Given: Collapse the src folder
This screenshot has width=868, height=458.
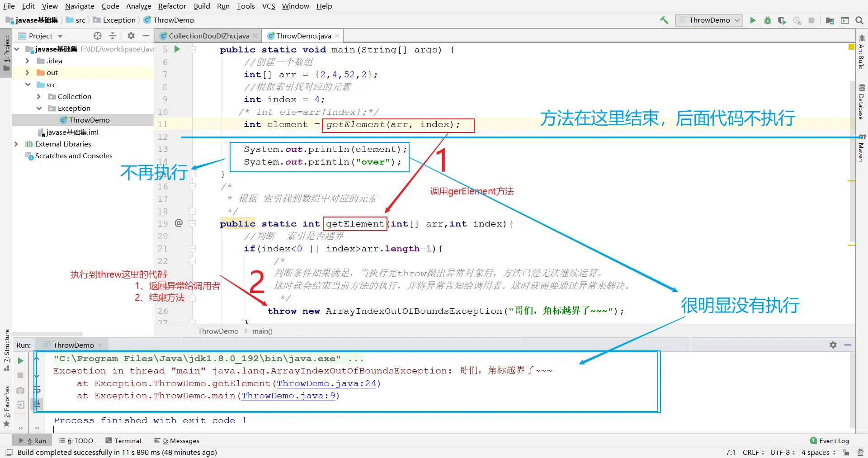Looking at the screenshot, I should (28, 85).
